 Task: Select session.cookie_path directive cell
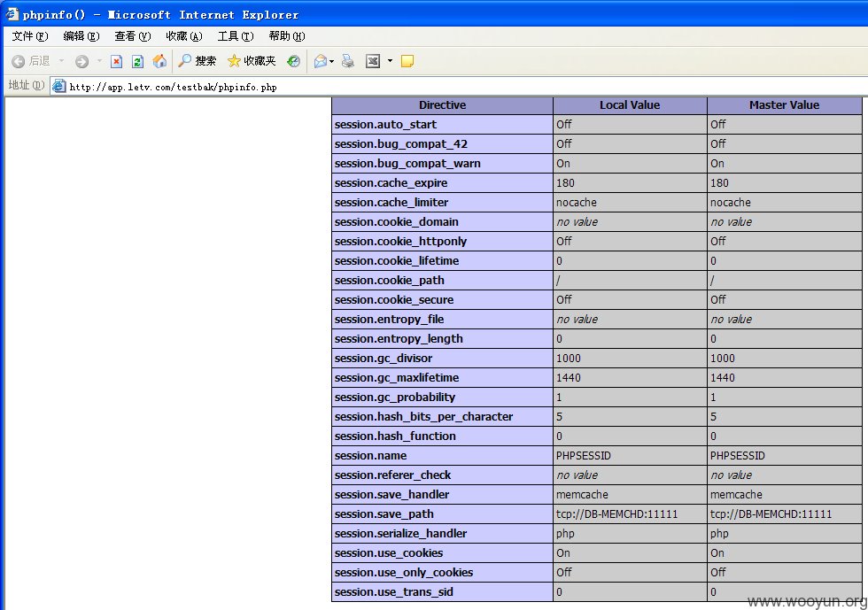pyautogui.click(x=442, y=280)
